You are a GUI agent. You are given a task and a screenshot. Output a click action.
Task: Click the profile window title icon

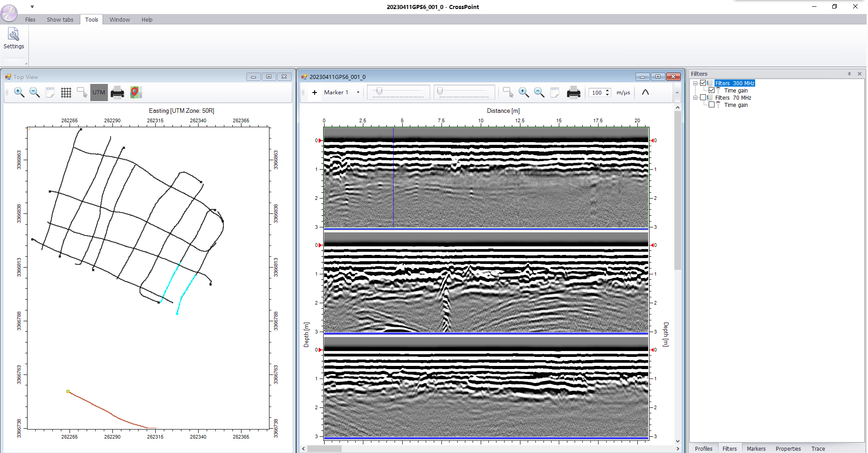click(304, 77)
